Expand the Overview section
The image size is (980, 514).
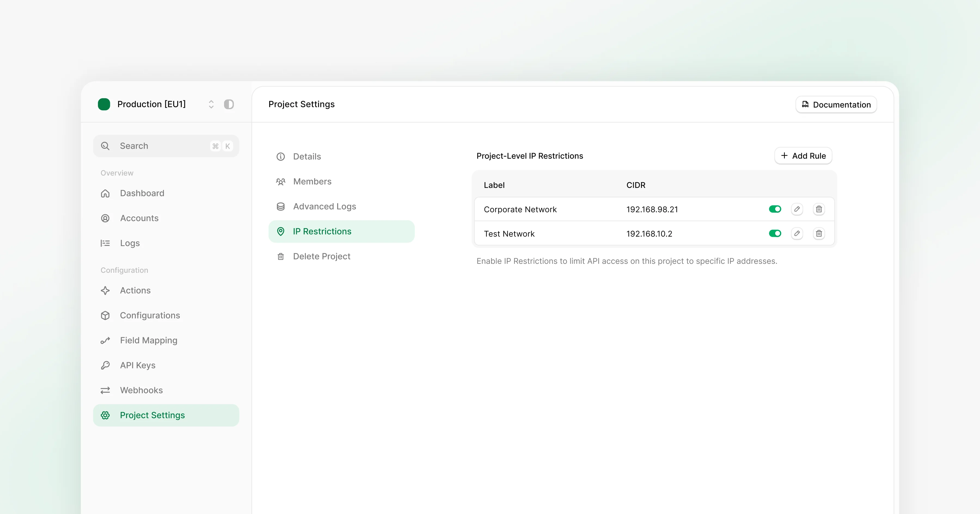[117, 173]
